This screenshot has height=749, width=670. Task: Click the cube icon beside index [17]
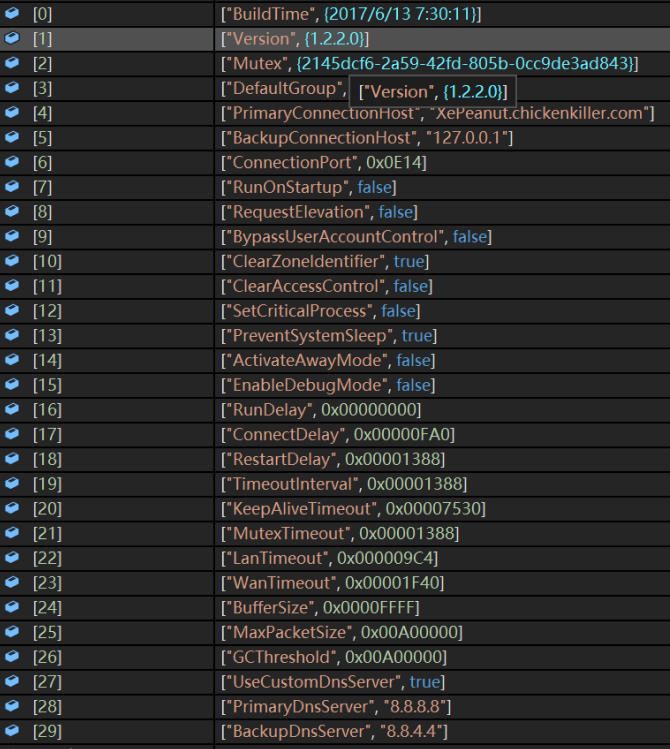(x=12, y=435)
